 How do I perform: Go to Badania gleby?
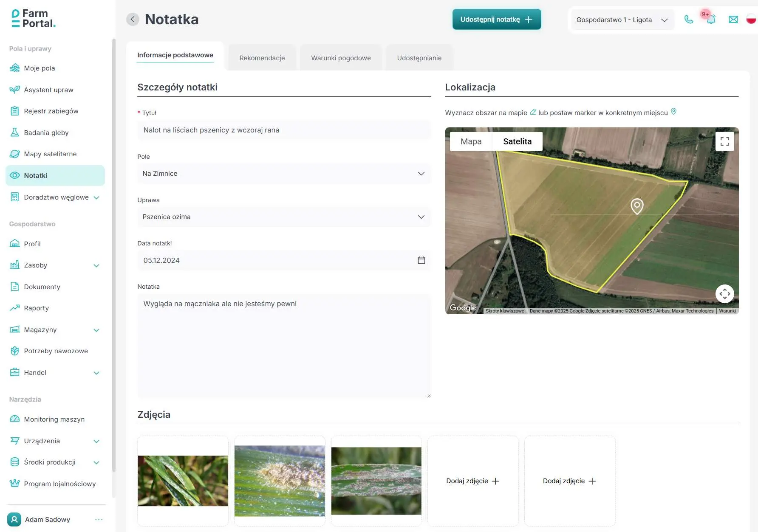[x=46, y=132]
